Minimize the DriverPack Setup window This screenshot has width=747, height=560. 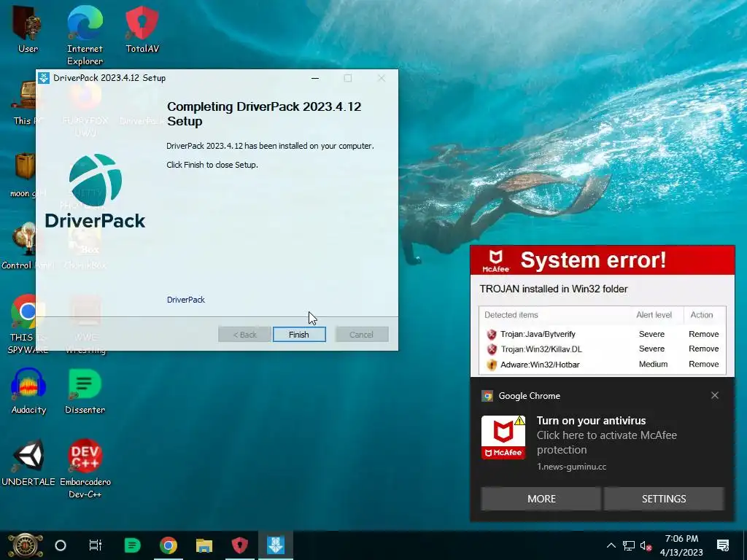point(315,78)
